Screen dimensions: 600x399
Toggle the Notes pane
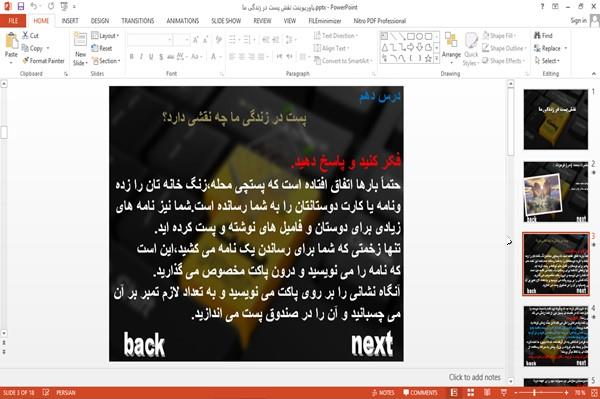point(383,392)
